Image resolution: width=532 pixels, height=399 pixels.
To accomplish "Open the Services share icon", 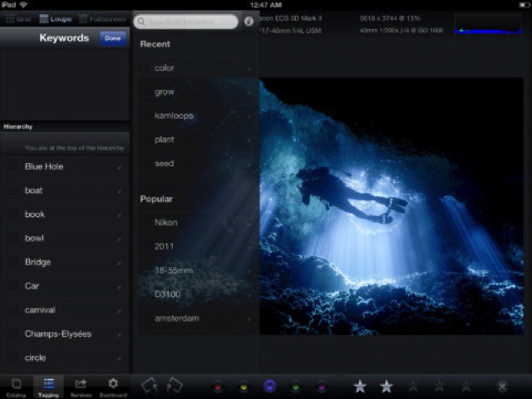I will point(81,386).
